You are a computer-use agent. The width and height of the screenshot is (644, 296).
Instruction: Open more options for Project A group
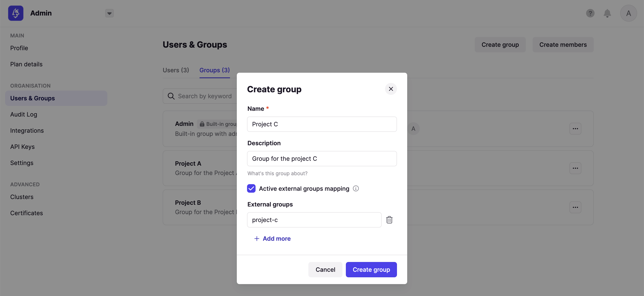(x=575, y=168)
